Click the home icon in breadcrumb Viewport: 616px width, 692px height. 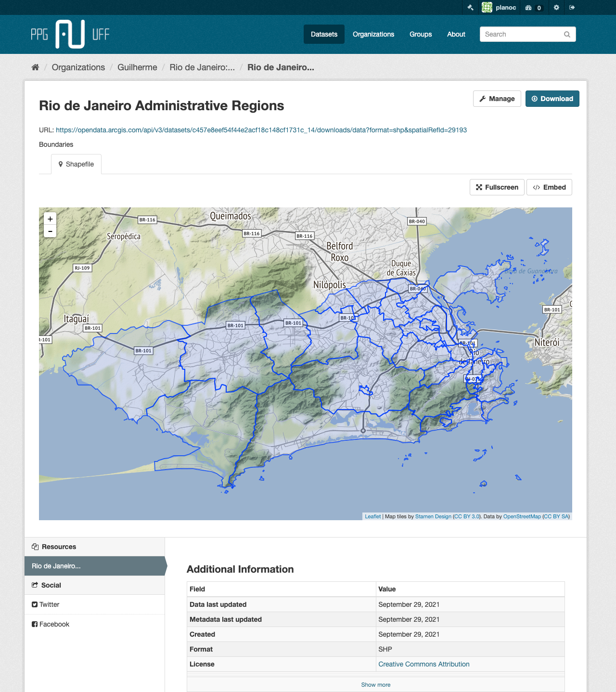pos(35,67)
